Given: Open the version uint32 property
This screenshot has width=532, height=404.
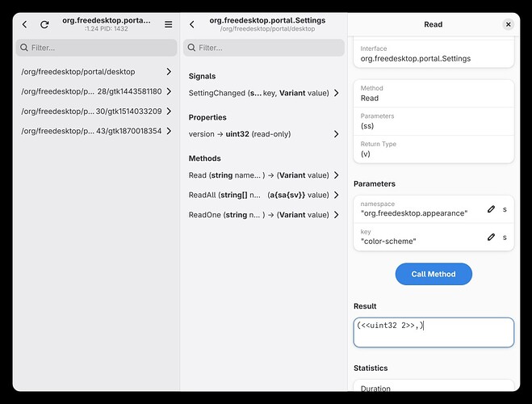Looking at the screenshot, I should [x=264, y=134].
